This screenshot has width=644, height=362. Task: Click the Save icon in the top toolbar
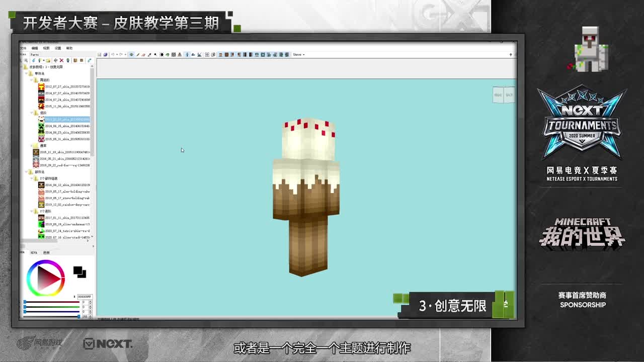click(x=99, y=54)
